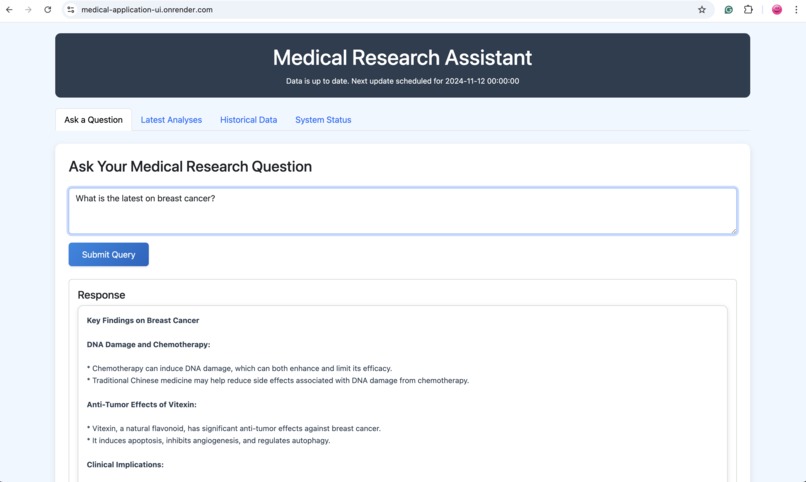Click the Medical Research Assistant title
Viewport: 806px width, 482px height.
[402, 58]
